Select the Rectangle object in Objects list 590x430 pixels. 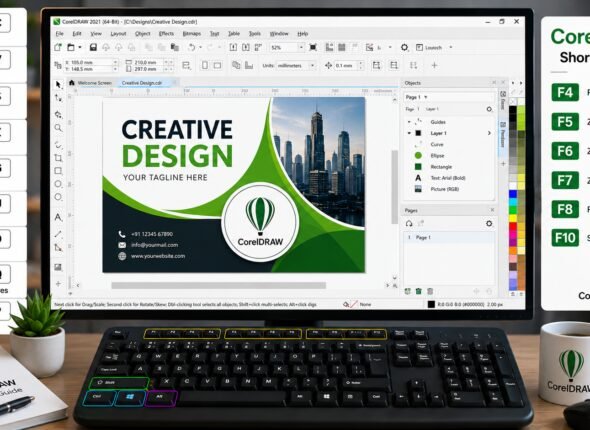[x=450, y=167]
